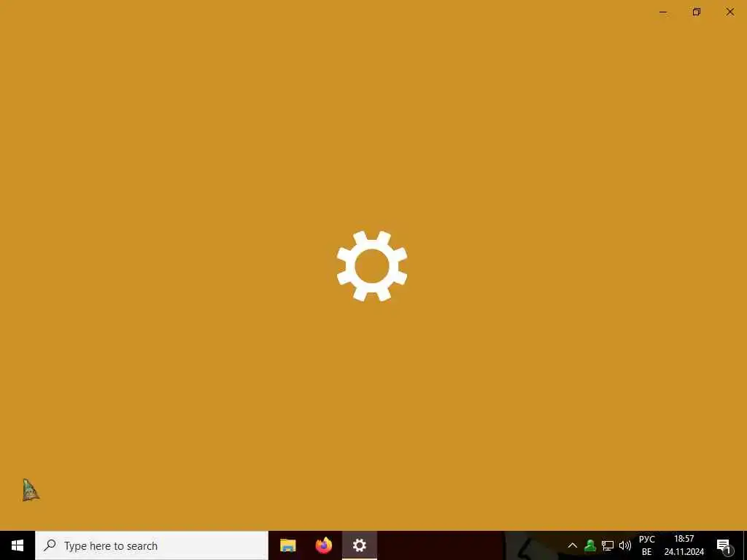Open the clock showing 18:57
Viewport: 747px width, 560px height.
pyautogui.click(x=684, y=545)
